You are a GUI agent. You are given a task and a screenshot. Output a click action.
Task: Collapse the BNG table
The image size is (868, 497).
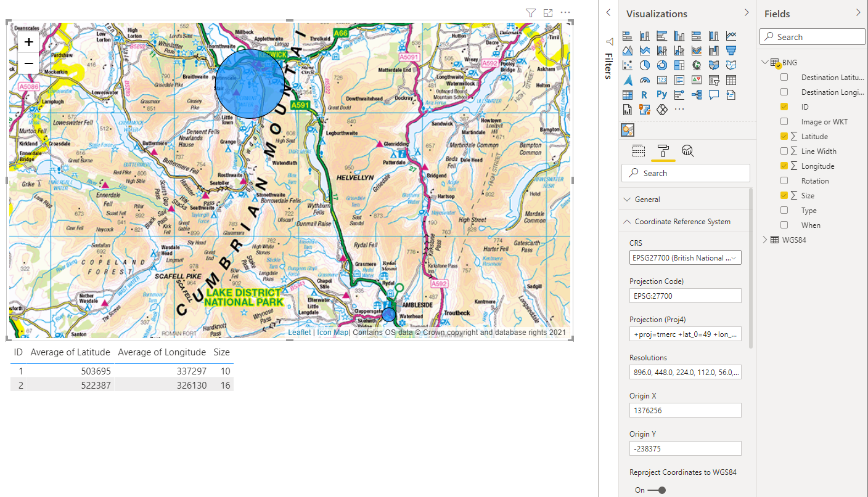pyautogui.click(x=766, y=62)
